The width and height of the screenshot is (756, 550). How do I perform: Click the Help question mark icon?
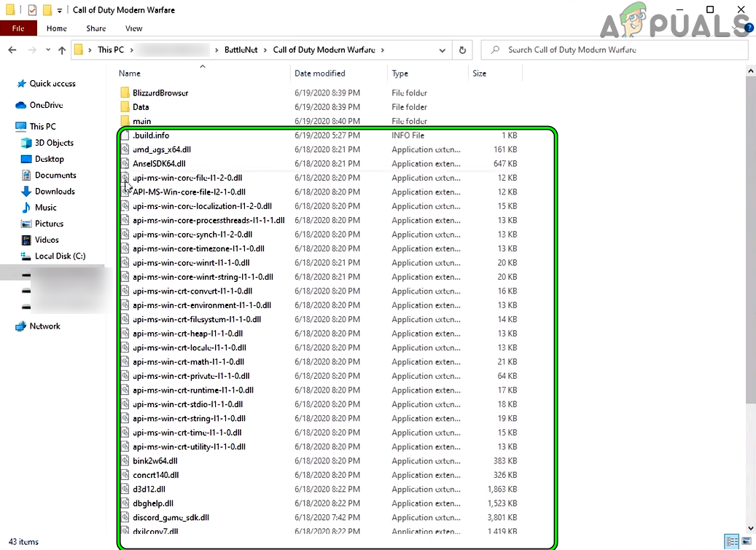coord(750,28)
